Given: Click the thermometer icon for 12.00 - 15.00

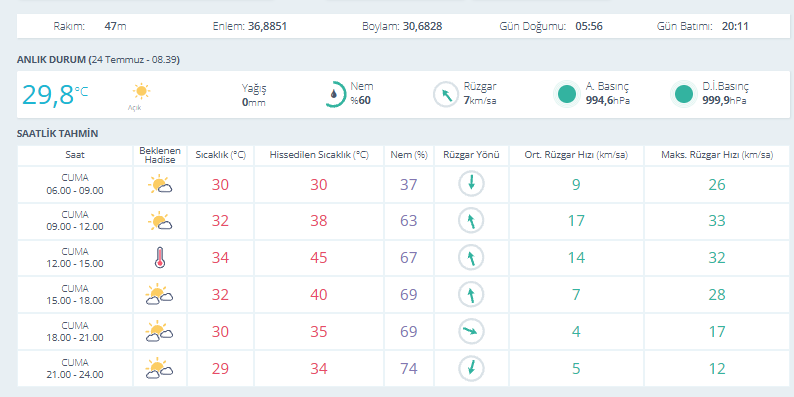Looking at the screenshot, I should [x=160, y=258].
